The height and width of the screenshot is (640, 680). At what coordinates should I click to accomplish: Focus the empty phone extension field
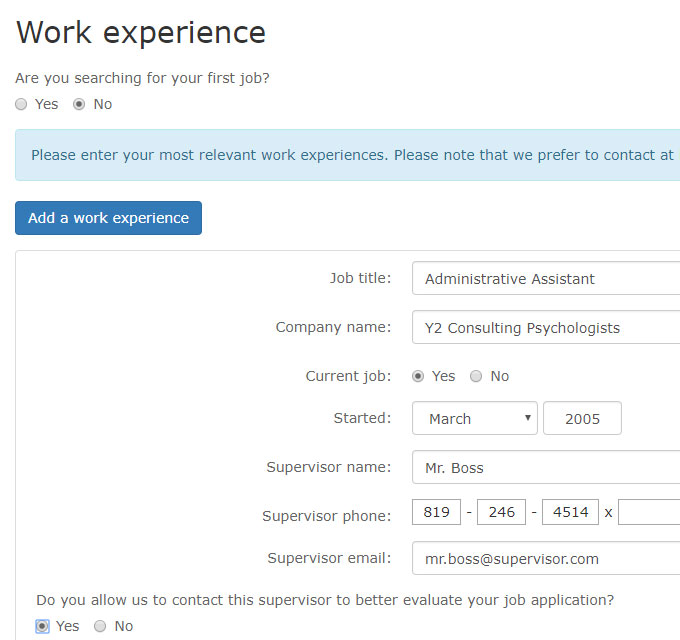[649, 512]
